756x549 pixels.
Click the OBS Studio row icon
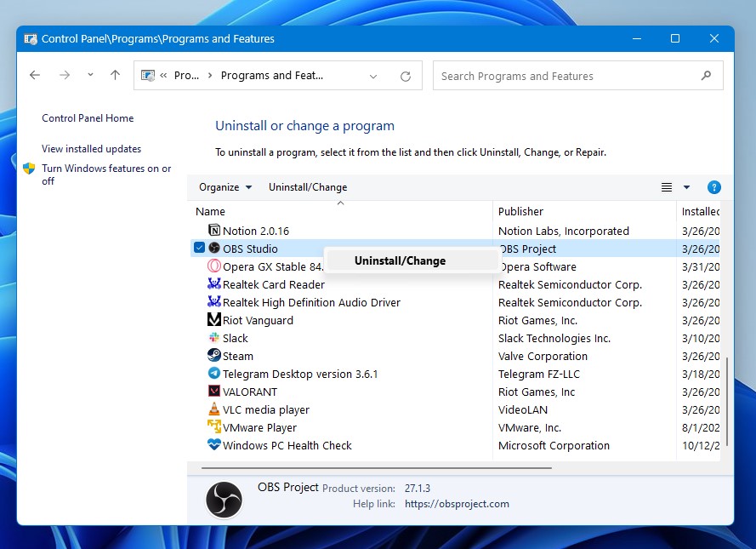[x=214, y=248]
